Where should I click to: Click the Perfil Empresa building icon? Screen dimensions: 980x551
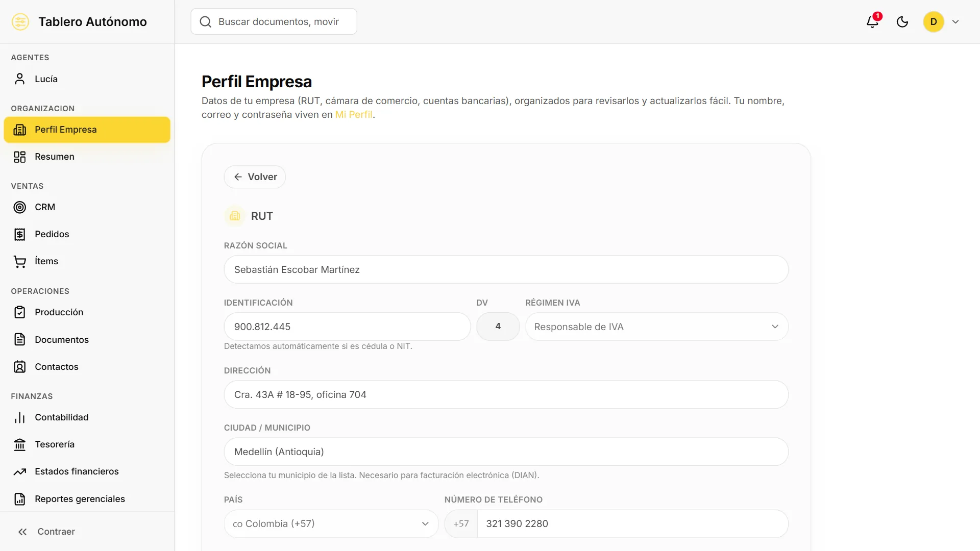tap(20, 130)
